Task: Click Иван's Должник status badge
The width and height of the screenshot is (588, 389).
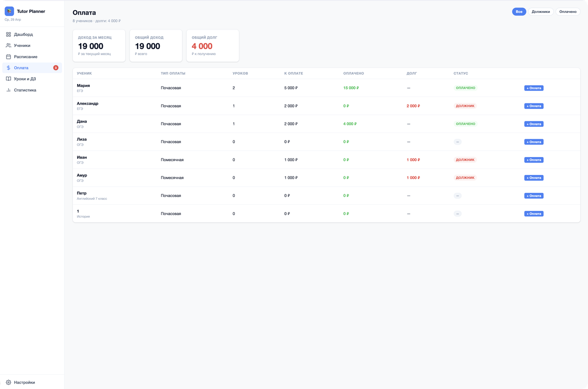Action: 465,160
